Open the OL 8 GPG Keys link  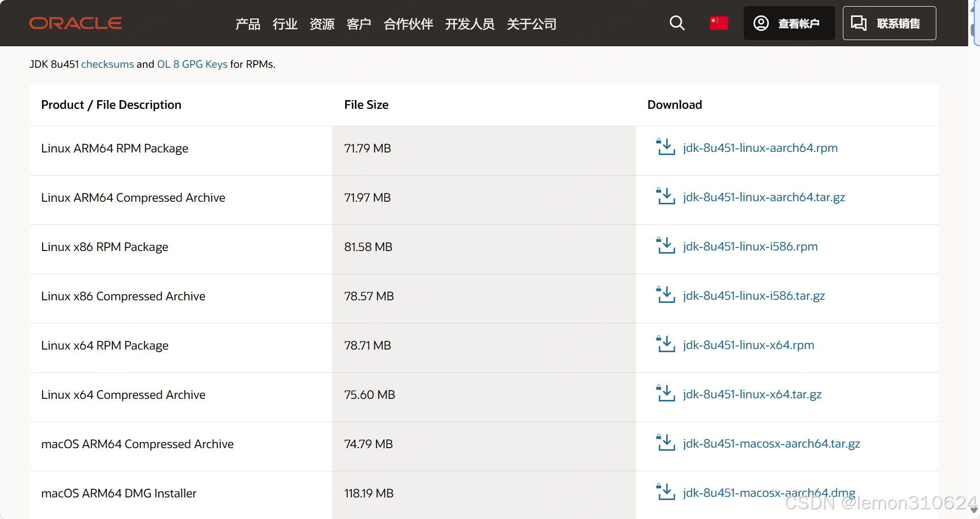(192, 64)
